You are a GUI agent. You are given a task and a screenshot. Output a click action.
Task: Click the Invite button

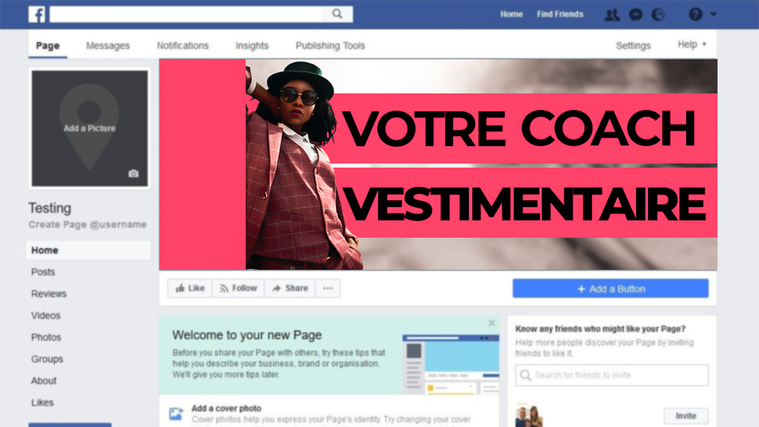(686, 416)
